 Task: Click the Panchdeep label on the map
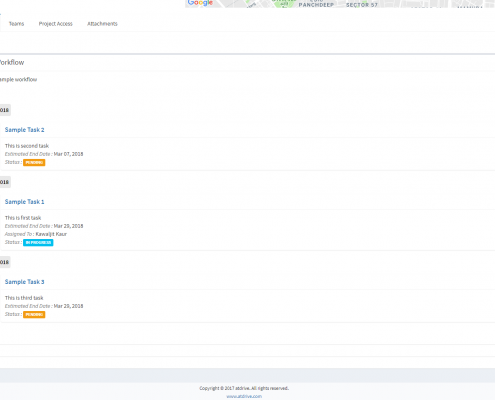pos(316,5)
